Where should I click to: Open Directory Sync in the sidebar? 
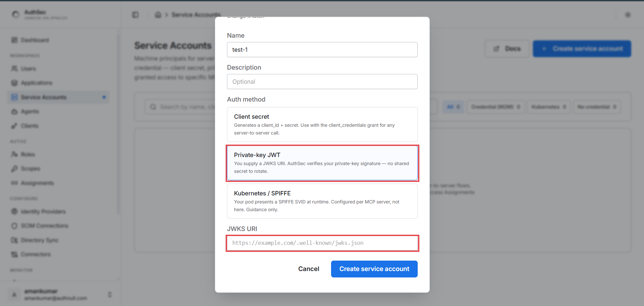(x=58, y=240)
